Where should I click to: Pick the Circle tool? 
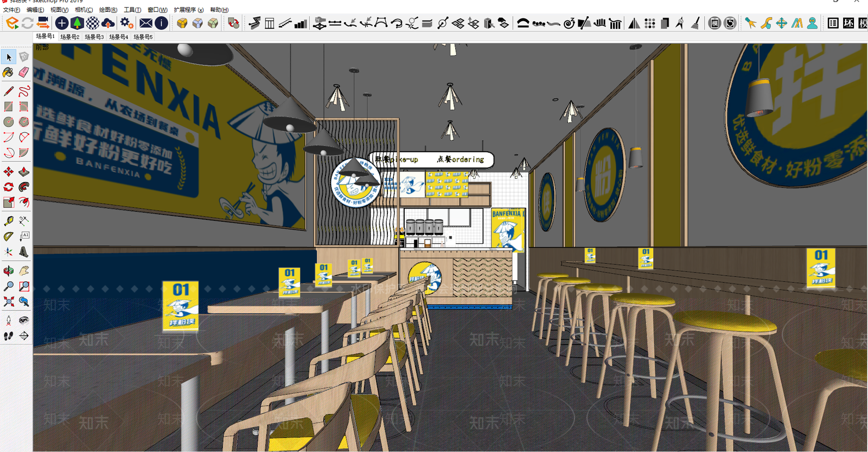[9, 122]
